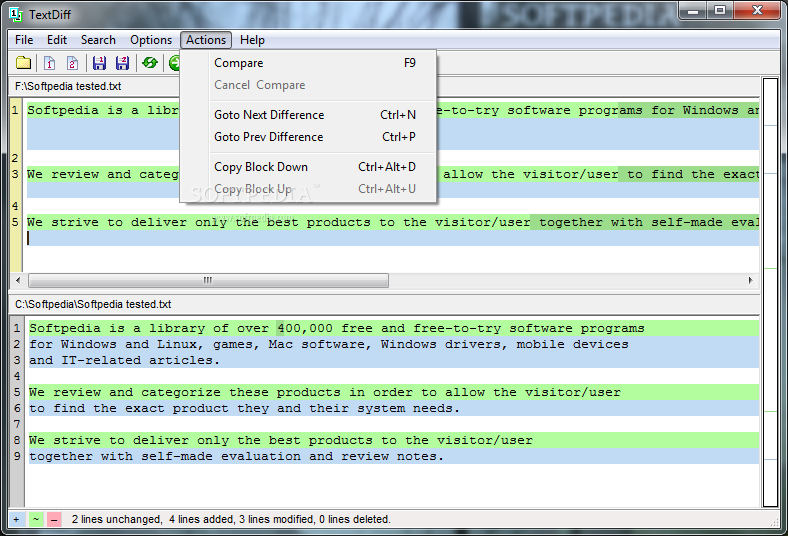Click bottom line 'We strive to deliver only the best'

click(x=393, y=441)
